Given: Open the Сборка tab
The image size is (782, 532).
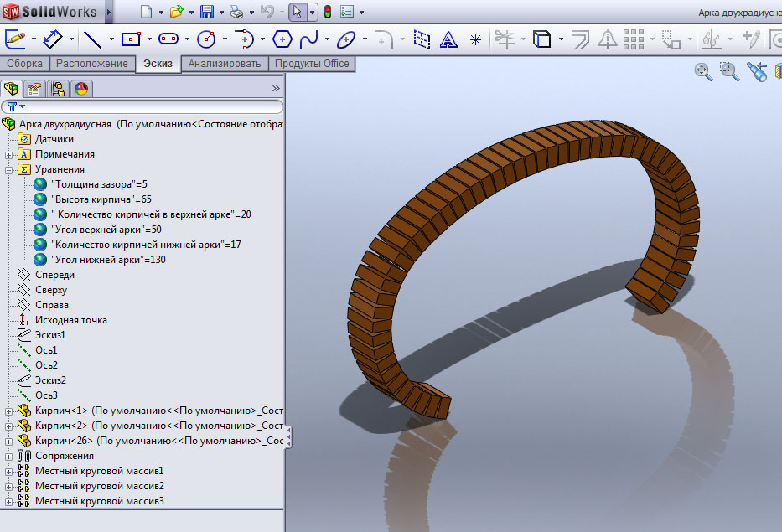Looking at the screenshot, I should [25, 64].
